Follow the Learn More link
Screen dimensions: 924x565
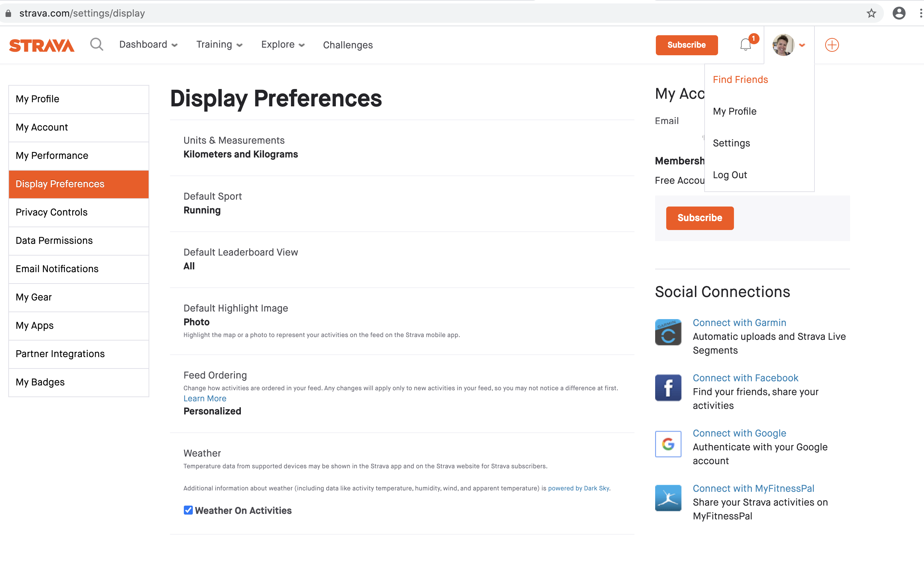pyautogui.click(x=205, y=398)
